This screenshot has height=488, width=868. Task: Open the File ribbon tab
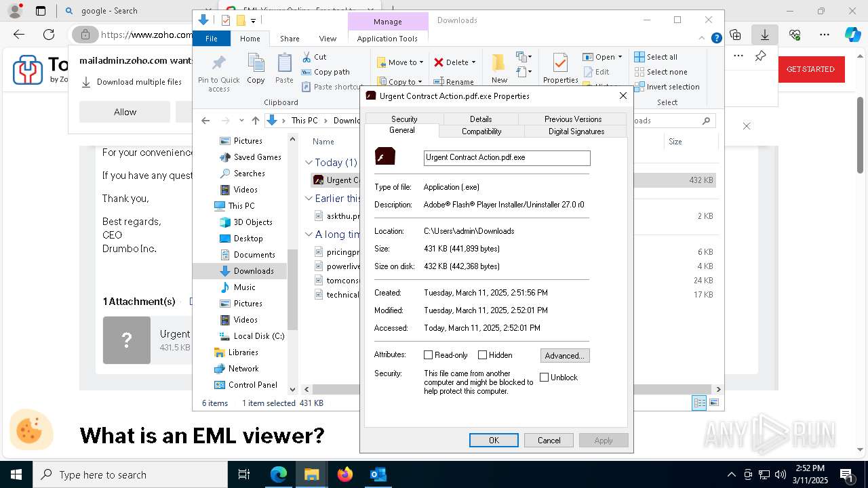pyautogui.click(x=212, y=39)
